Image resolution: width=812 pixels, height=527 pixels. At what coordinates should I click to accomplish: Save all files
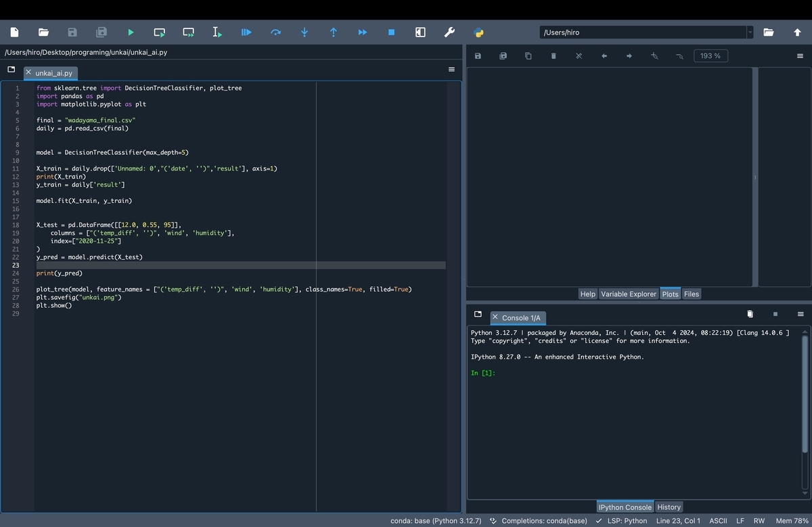pyautogui.click(x=101, y=32)
